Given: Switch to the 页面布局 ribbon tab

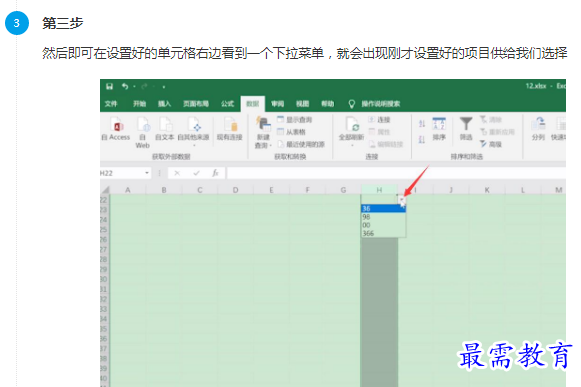Looking at the screenshot, I should [196, 104].
